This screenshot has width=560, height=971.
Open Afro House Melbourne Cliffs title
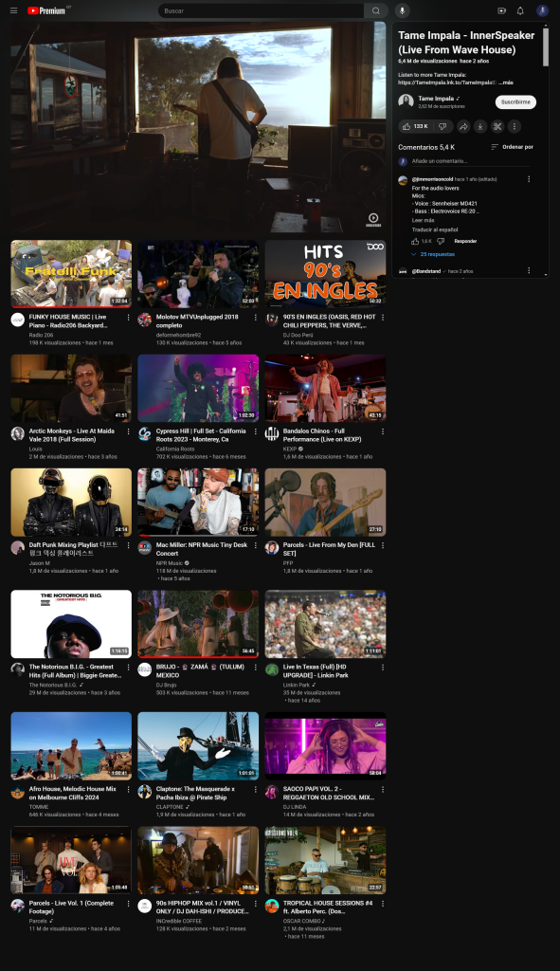click(72, 794)
